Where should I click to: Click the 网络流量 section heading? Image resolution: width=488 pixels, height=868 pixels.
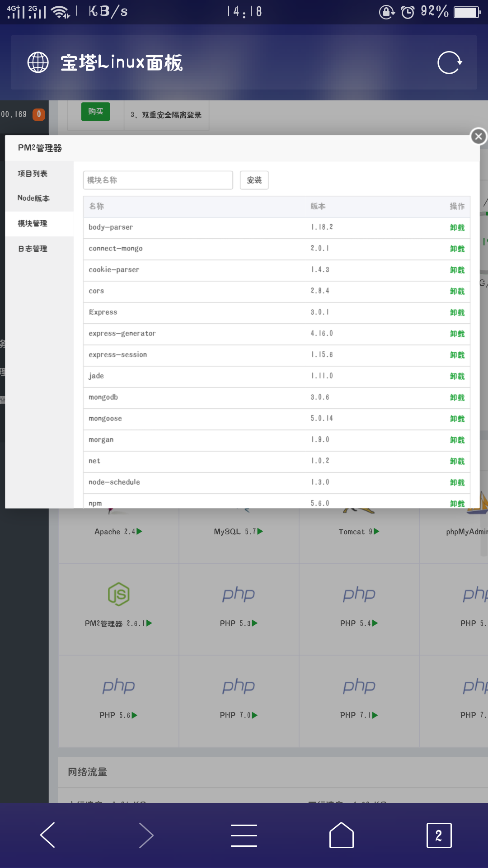(88, 772)
